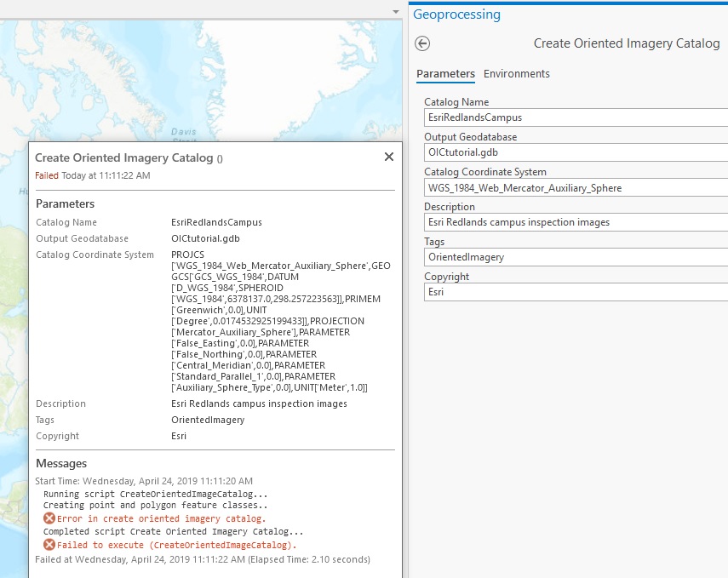Click the Output Geodatabase input OICtutorial.gdb
The width and height of the screenshot is (728, 578).
[576, 152]
